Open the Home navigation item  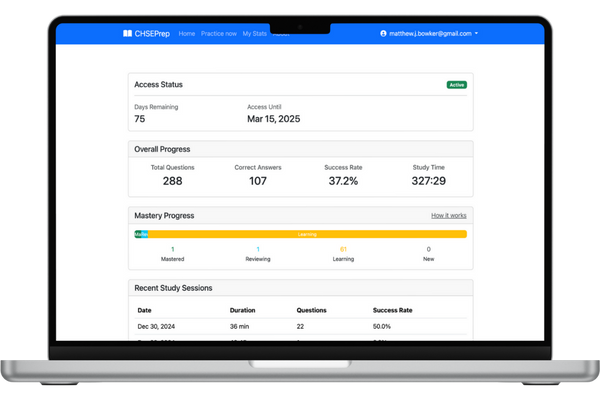tap(187, 34)
